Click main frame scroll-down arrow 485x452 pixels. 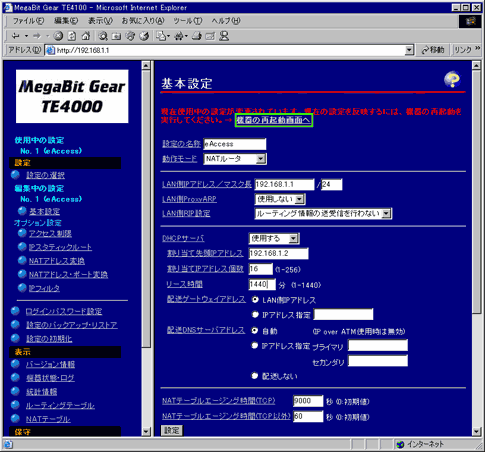(476, 432)
